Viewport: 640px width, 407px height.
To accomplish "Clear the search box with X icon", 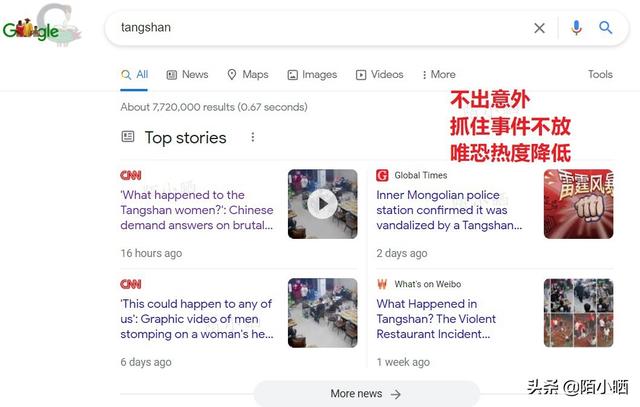I will pyautogui.click(x=539, y=28).
